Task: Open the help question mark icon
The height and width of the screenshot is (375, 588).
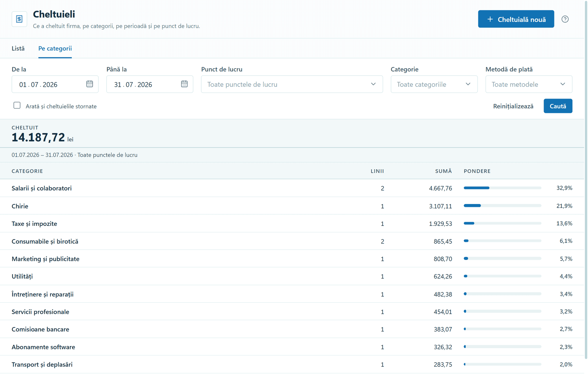Action: pyautogui.click(x=565, y=19)
